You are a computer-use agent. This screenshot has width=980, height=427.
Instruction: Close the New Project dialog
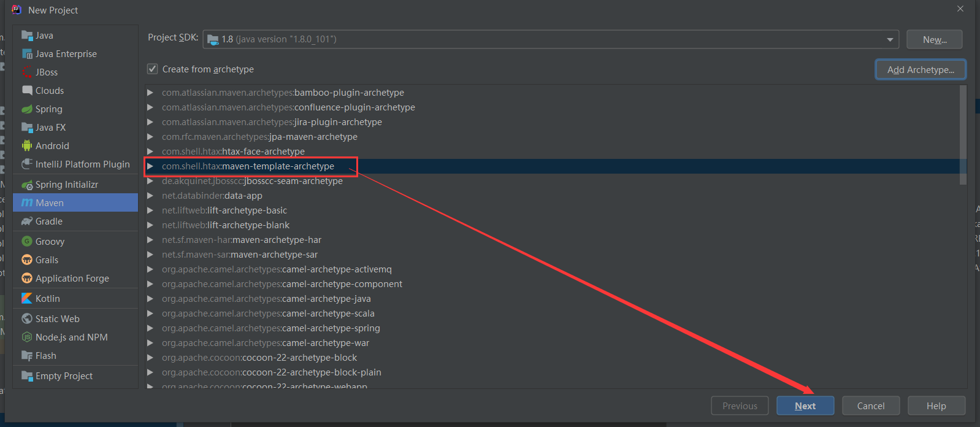click(960, 9)
